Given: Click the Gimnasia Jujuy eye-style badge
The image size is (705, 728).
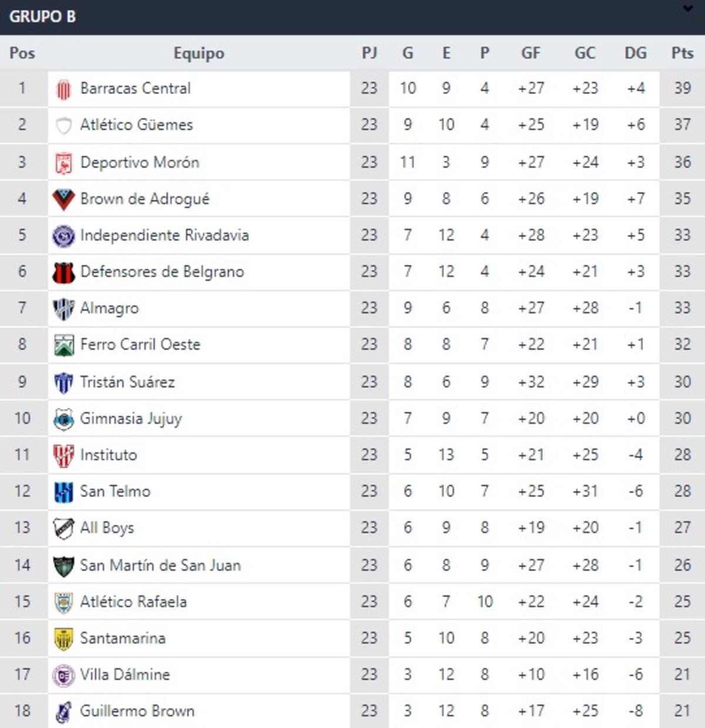Looking at the screenshot, I should tap(65, 418).
